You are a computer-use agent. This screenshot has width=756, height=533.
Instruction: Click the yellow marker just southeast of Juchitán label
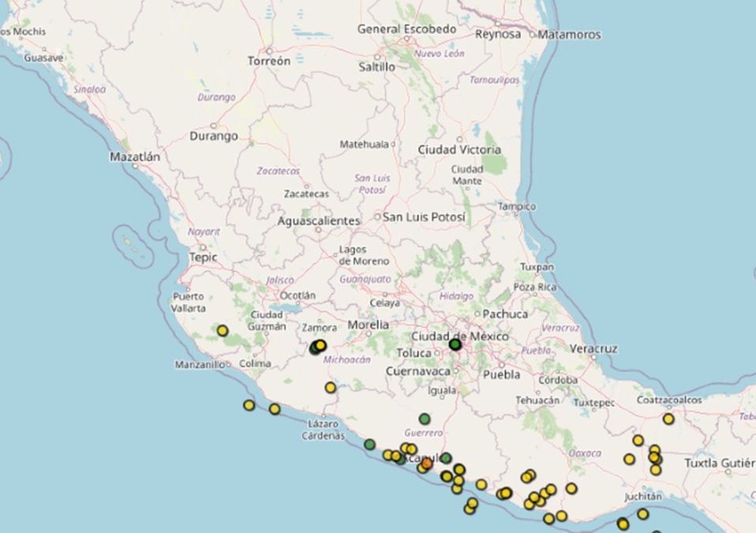(x=643, y=514)
